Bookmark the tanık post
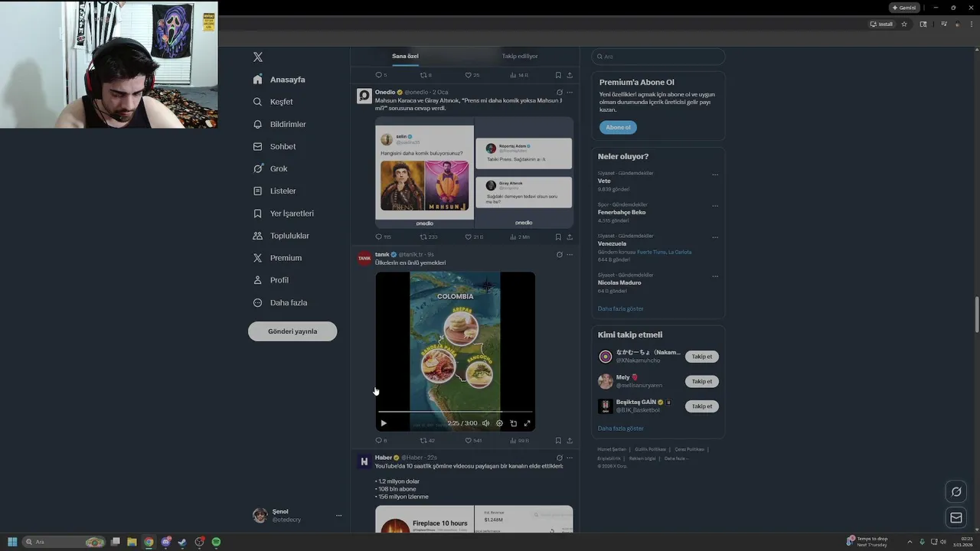The image size is (980, 551). [x=558, y=441]
